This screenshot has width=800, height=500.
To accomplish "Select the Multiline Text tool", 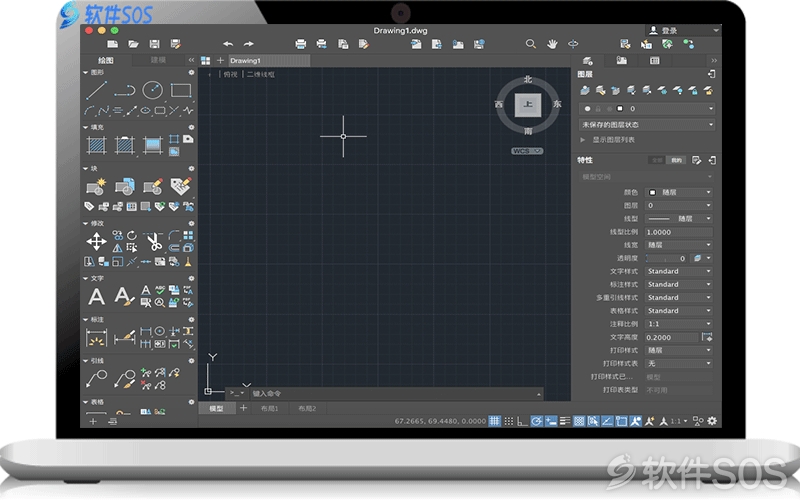I will click(96, 296).
